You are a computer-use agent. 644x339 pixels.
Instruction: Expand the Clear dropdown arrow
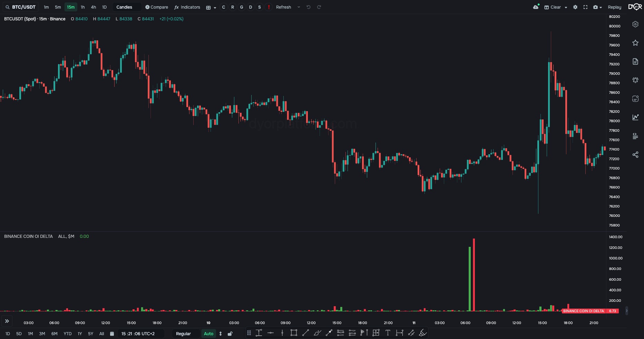coord(566,7)
